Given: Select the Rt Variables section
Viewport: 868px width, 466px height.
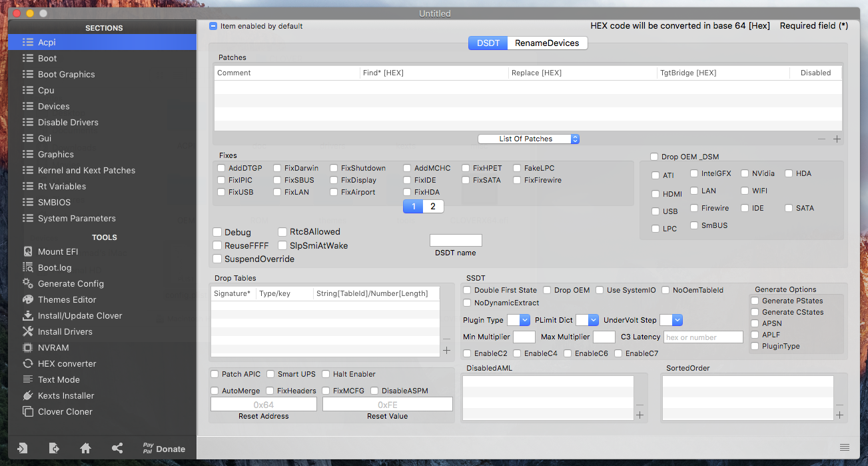Looking at the screenshot, I should (103, 186).
